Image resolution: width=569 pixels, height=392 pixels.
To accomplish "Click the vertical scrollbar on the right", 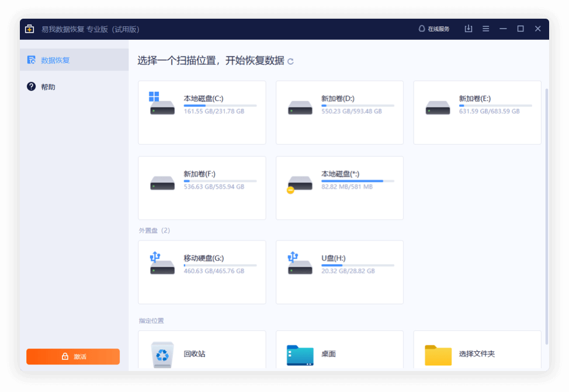I will point(546,216).
